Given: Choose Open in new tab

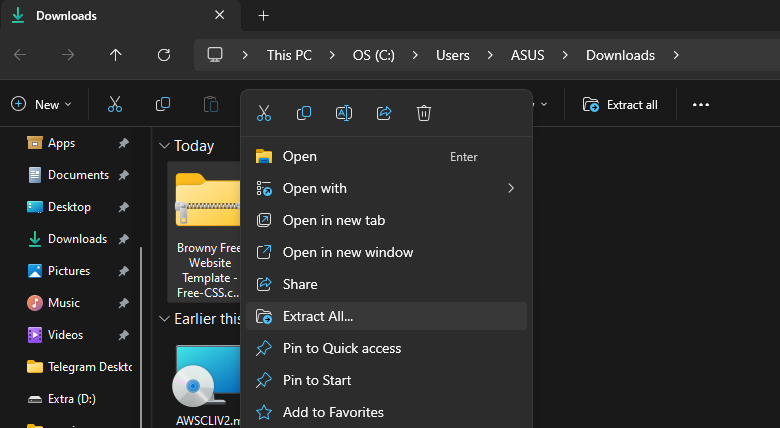Looking at the screenshot, I should click(333, 220).
